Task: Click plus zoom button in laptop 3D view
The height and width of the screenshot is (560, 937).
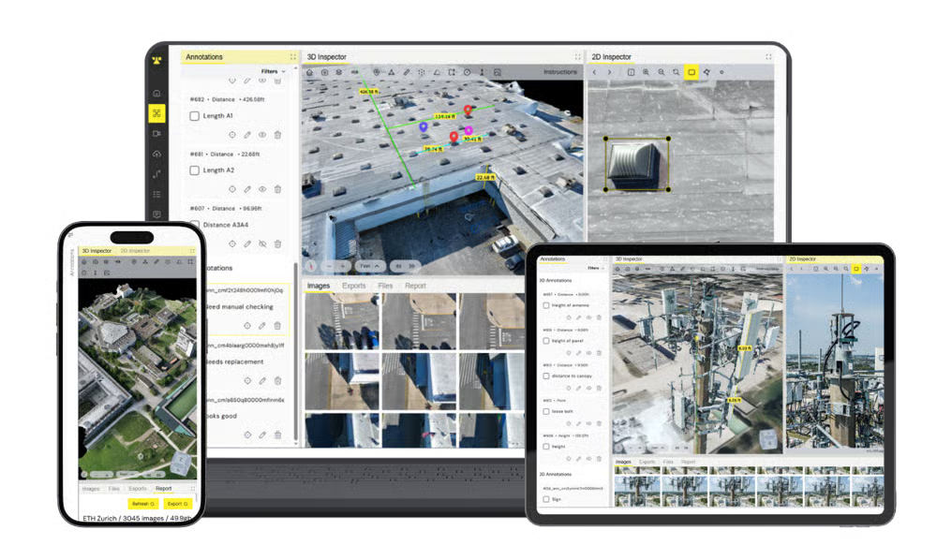Action: click(342, 266)
